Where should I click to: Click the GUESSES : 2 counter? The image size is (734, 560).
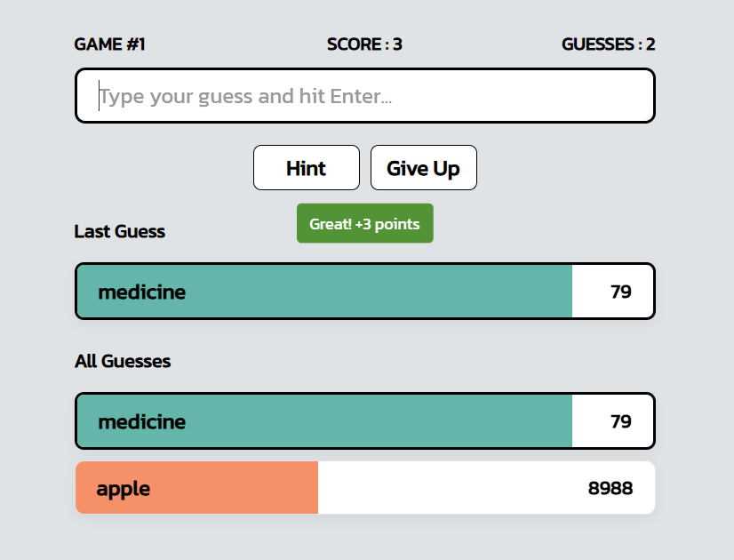tap(608, 44)
